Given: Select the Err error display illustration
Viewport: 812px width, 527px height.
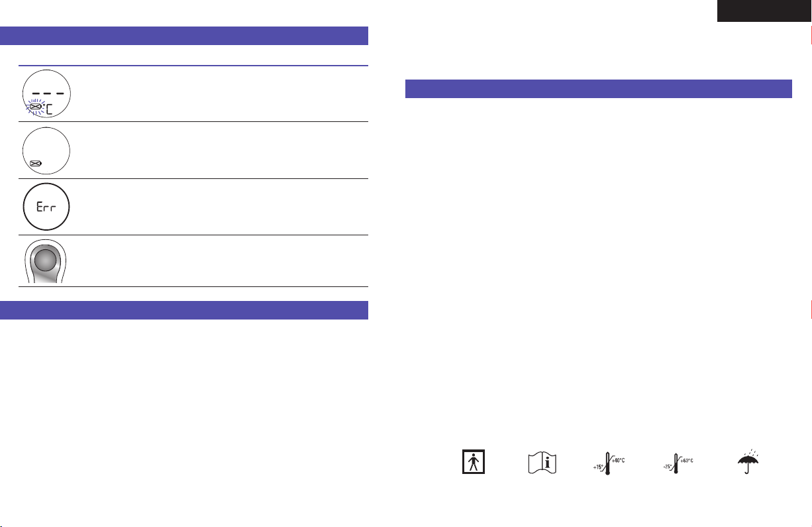Looking at the screenshot, I should (46, 207).
